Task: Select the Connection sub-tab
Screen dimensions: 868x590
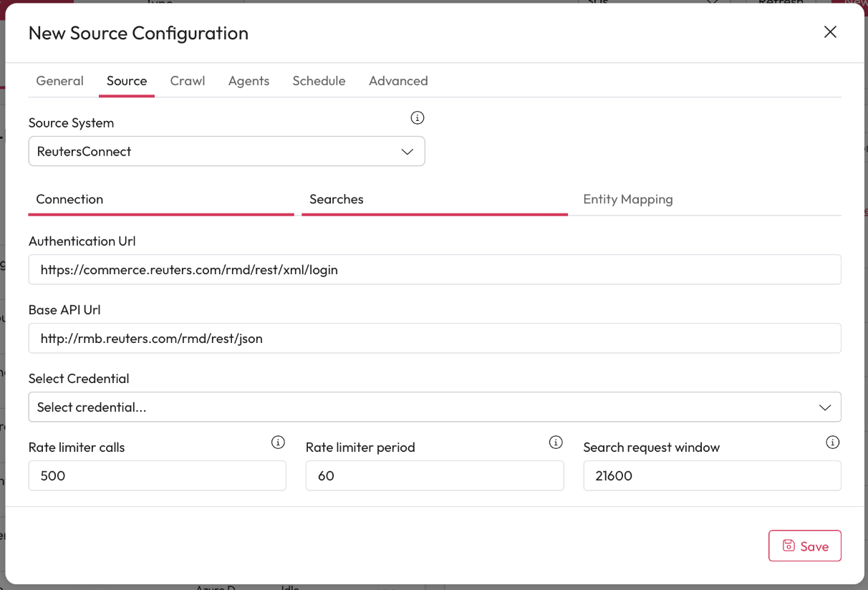Action: pos(69,199)
